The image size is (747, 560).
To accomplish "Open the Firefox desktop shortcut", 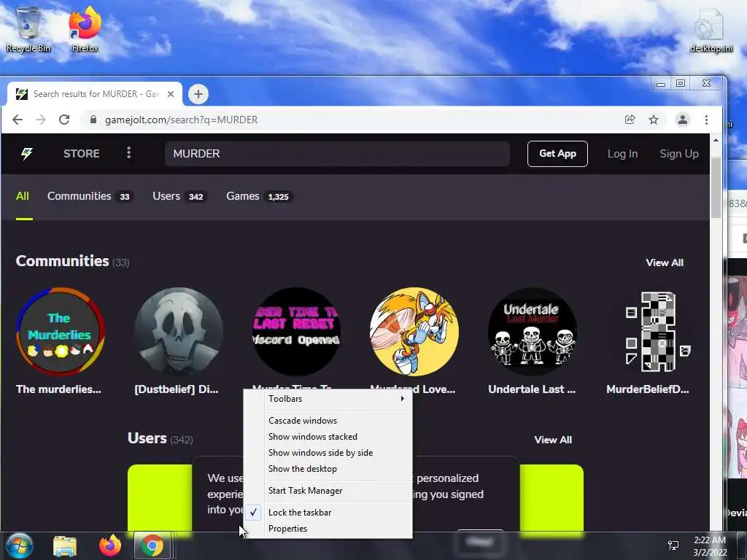I will coord(85,29).
